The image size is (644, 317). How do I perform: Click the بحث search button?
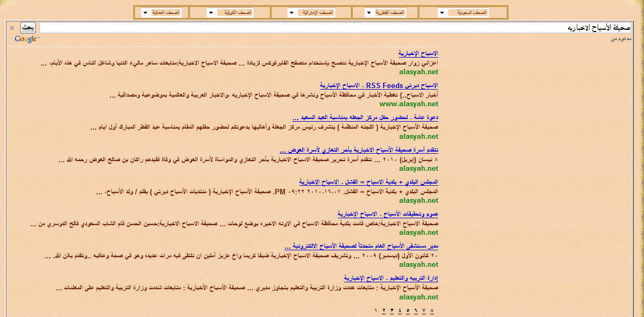[x=28, y=28]
